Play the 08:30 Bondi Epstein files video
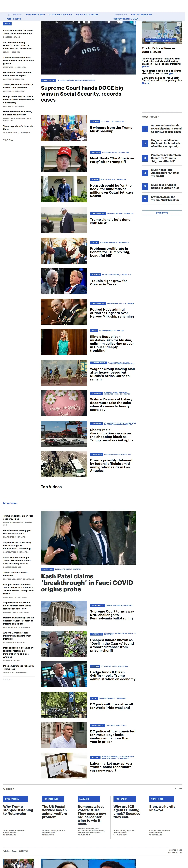Screen dimensions: 188x868 (146, 83)
